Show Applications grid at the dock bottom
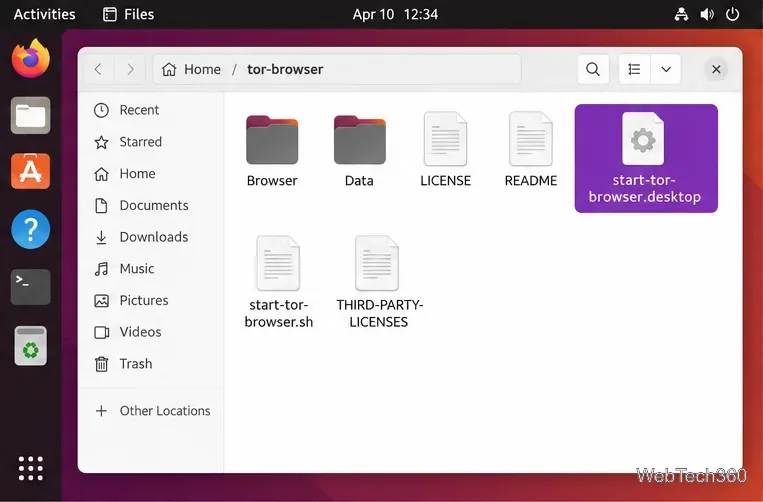Viewport: 763px width, 502px height. [x=31, y=468]
